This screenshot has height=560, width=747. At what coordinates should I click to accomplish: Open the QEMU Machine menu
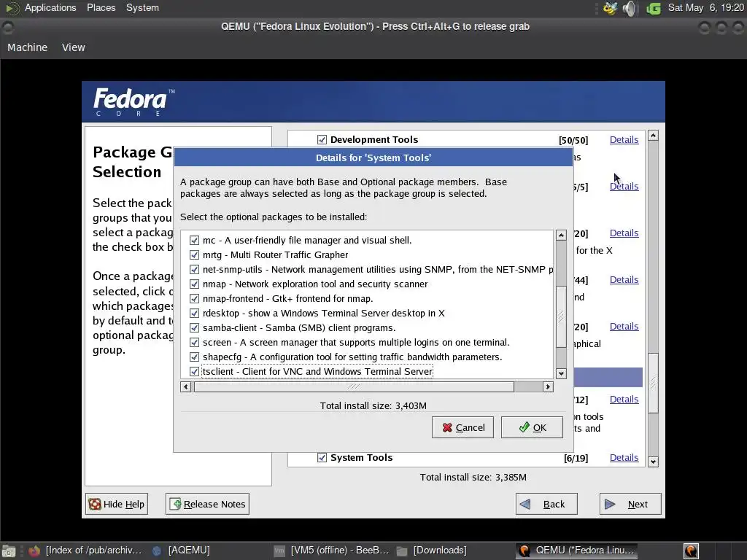[27, 47]
